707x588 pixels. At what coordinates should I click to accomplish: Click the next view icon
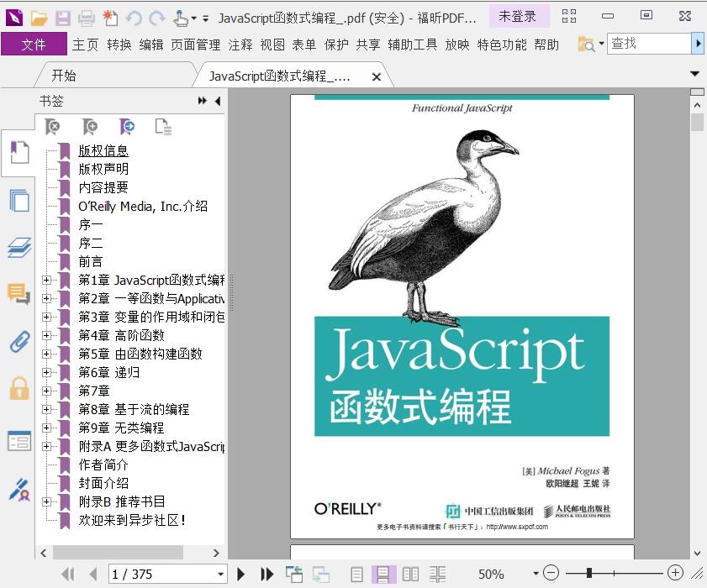point(321,574)
